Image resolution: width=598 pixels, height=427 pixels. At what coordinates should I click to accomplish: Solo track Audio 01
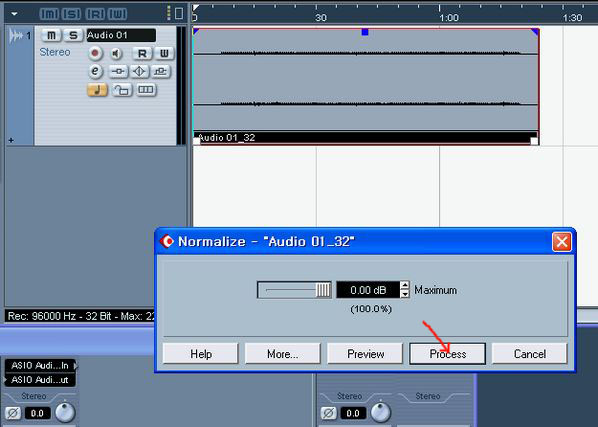[x=73, y=35]
